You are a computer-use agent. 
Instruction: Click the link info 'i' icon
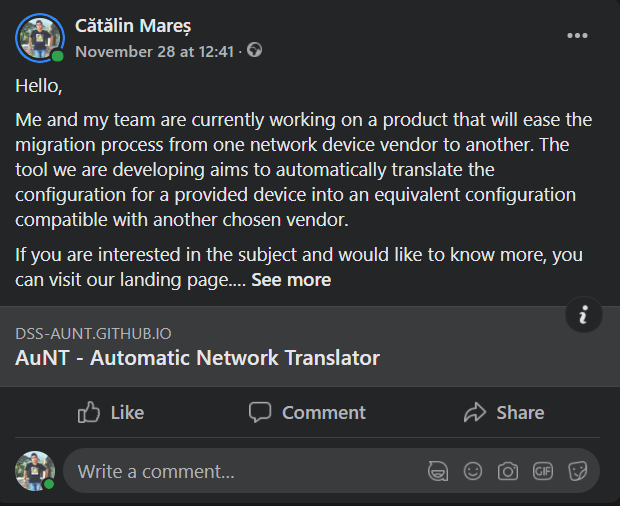tap(583, 315)
